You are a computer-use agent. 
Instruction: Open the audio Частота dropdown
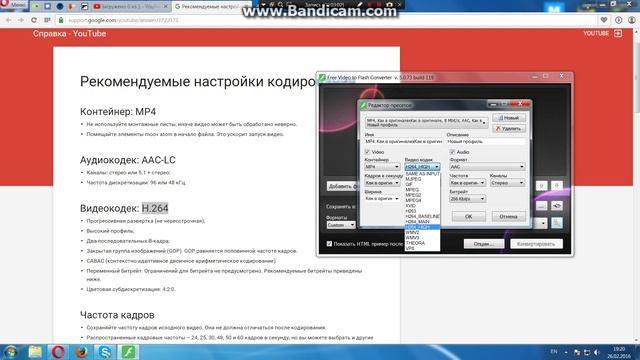(467, 183)
